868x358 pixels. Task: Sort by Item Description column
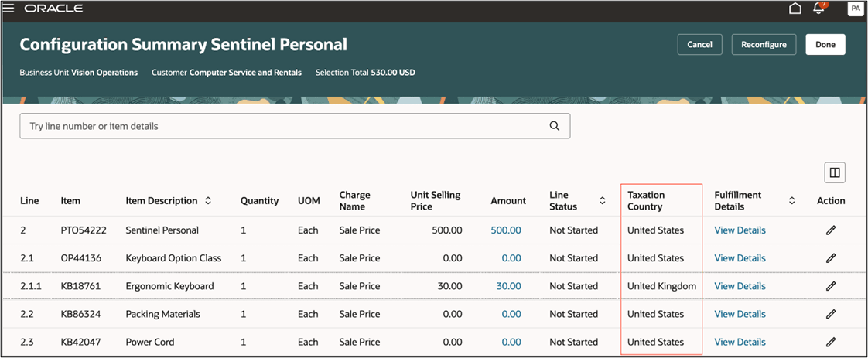[208, 201]
